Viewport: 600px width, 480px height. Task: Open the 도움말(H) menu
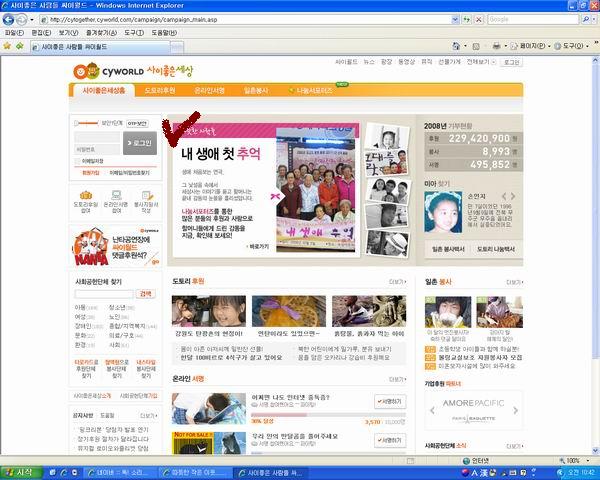click(x=164, y=33)
